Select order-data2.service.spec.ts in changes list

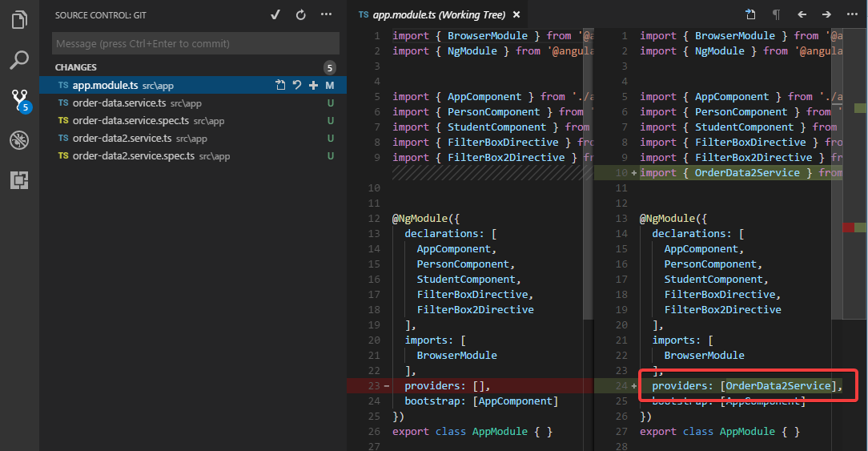coord(133,155)
